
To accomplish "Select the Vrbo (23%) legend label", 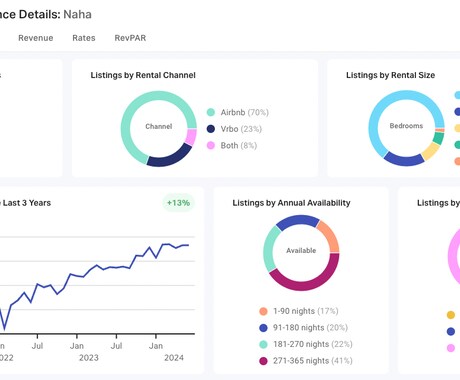I will coord(241,129).
